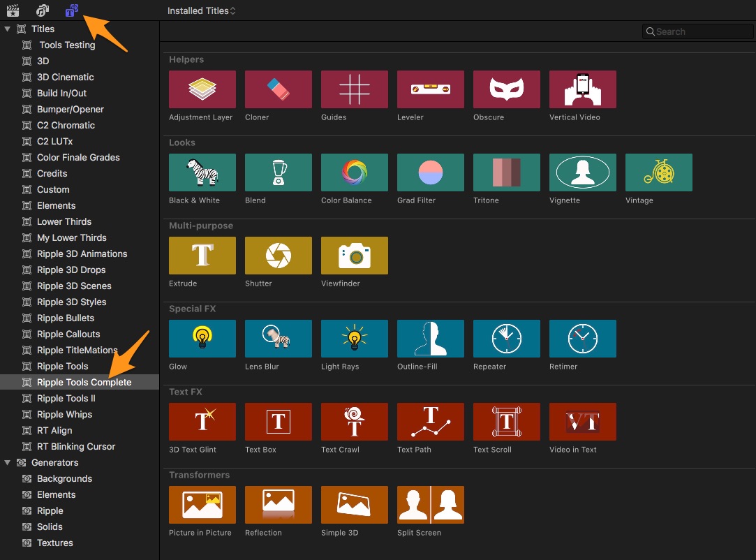756x560 pixels.
Task: Select the Video in Text title
Action: point(583,422)
